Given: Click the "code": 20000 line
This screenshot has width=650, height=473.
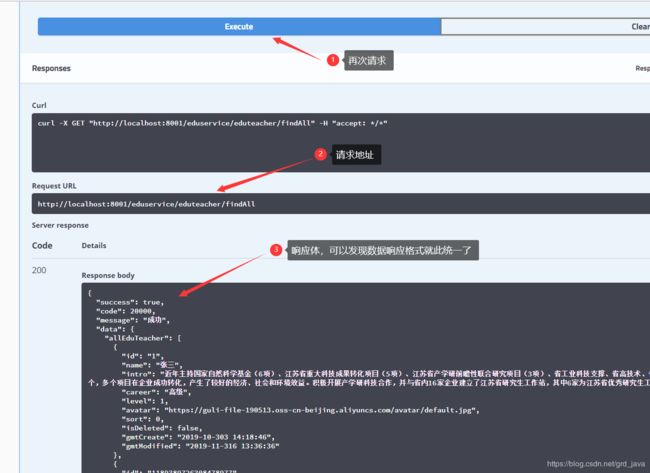Looking at the screenshot, I should (x=126, y=311).
